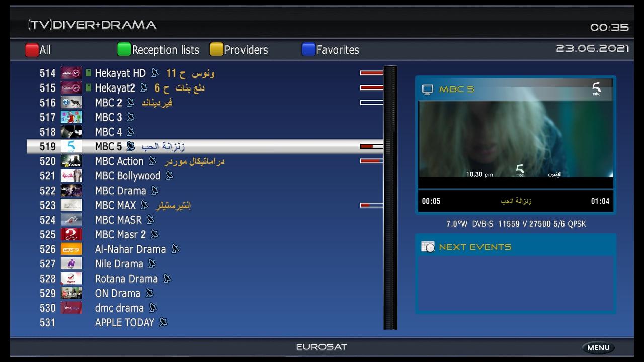The height and width of the screenshot is (362, 644).
Task: Select the yellow Providers button
Action: click(x=216, y=49)
